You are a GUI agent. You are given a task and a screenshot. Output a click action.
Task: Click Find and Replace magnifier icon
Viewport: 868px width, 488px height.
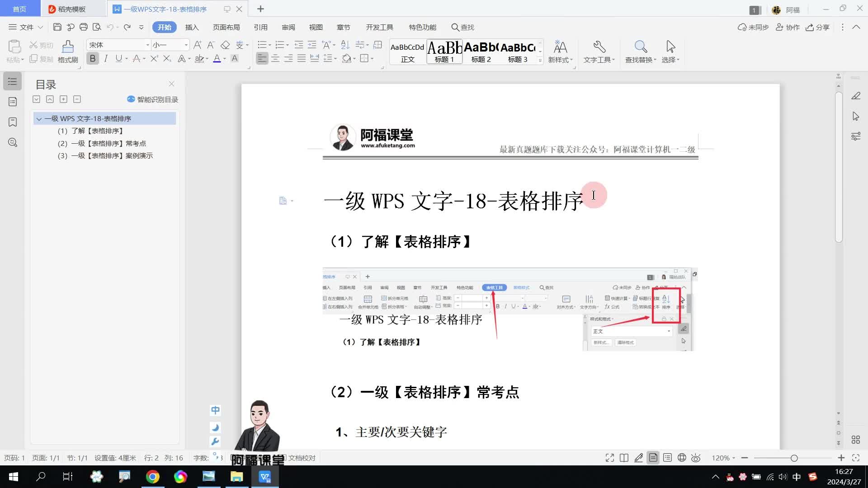tap(640, 47)
